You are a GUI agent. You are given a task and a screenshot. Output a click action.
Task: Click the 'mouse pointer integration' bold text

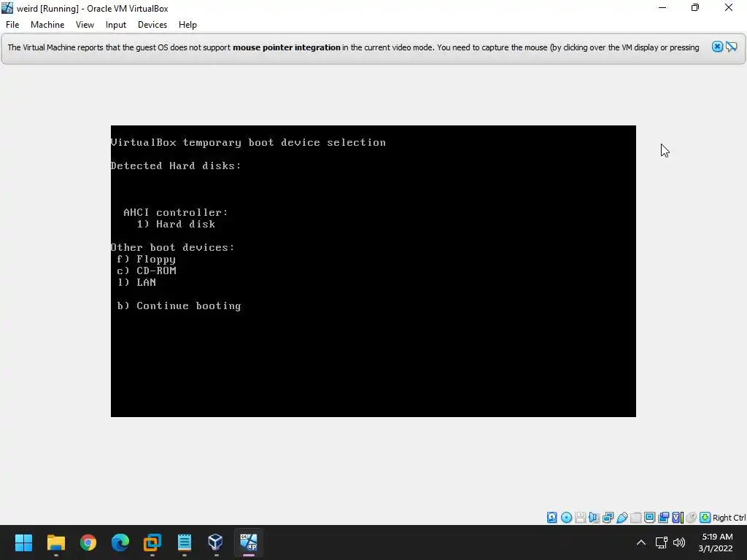[286, 47]
